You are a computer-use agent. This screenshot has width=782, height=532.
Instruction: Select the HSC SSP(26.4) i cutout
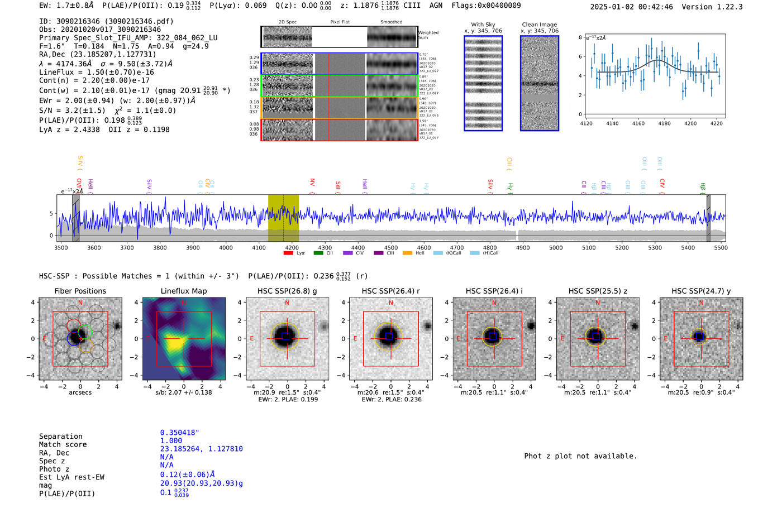[x=494, y=338]
